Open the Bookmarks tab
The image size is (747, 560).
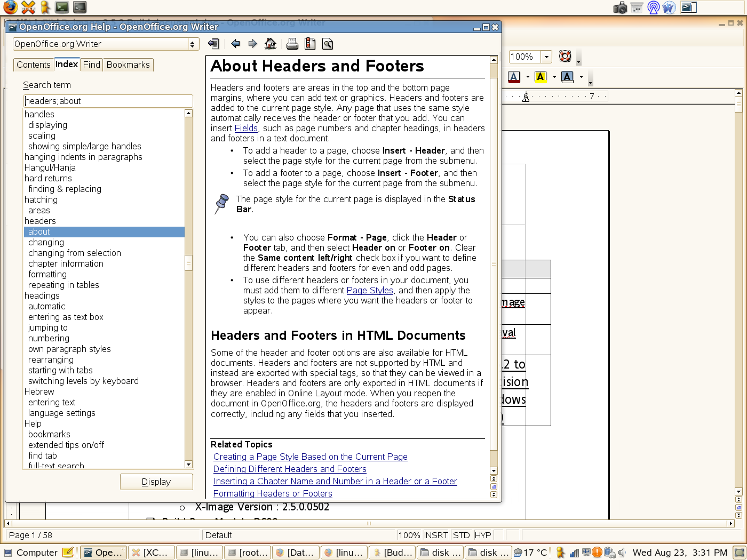coord(128,65)
